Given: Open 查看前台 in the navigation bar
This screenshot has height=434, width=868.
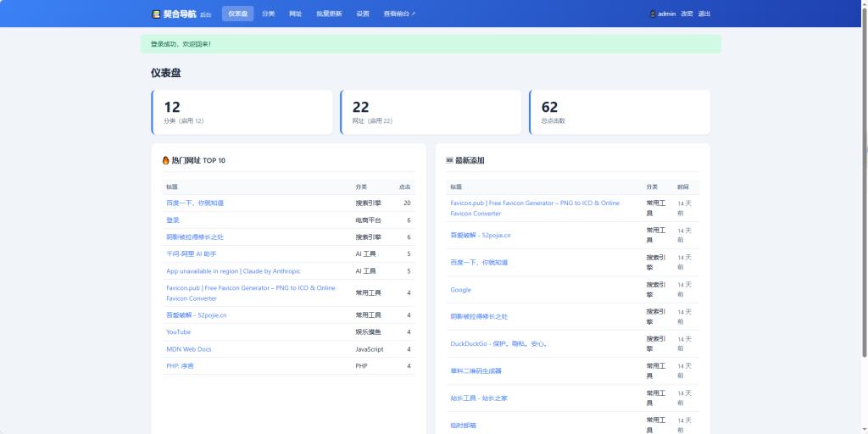Looking at the screenshot, I should pyautogui.click(x=399, y=14).
